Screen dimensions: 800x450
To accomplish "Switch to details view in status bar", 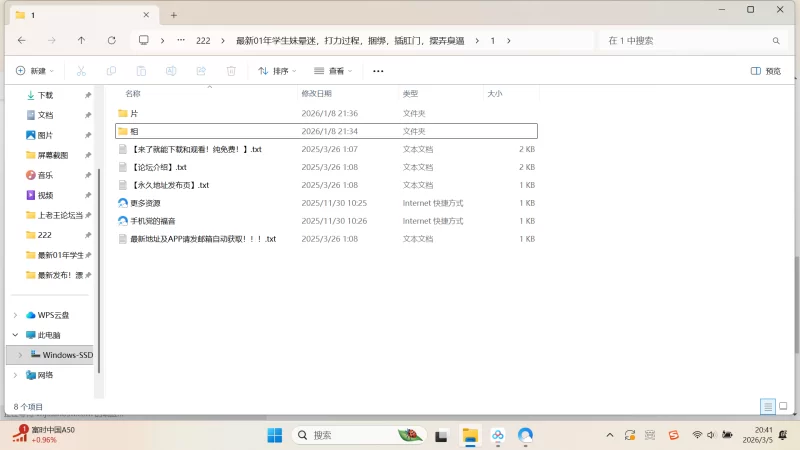I will point(767,407).
